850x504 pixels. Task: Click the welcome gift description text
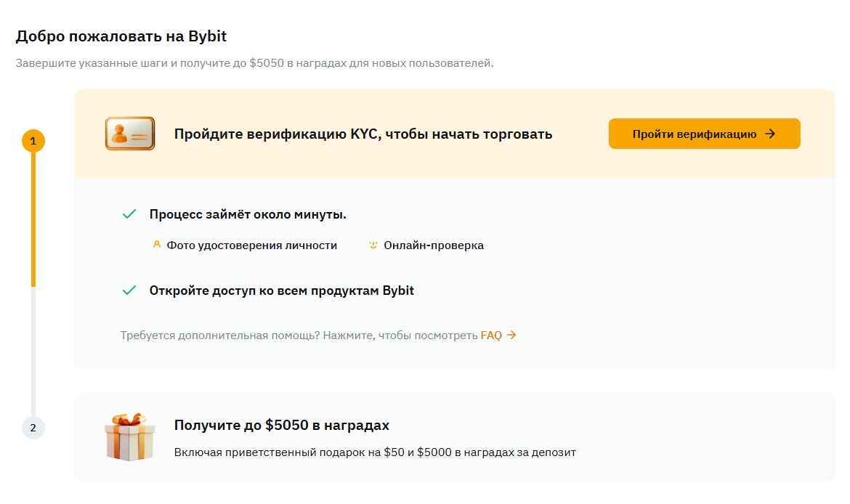[375, 452]
